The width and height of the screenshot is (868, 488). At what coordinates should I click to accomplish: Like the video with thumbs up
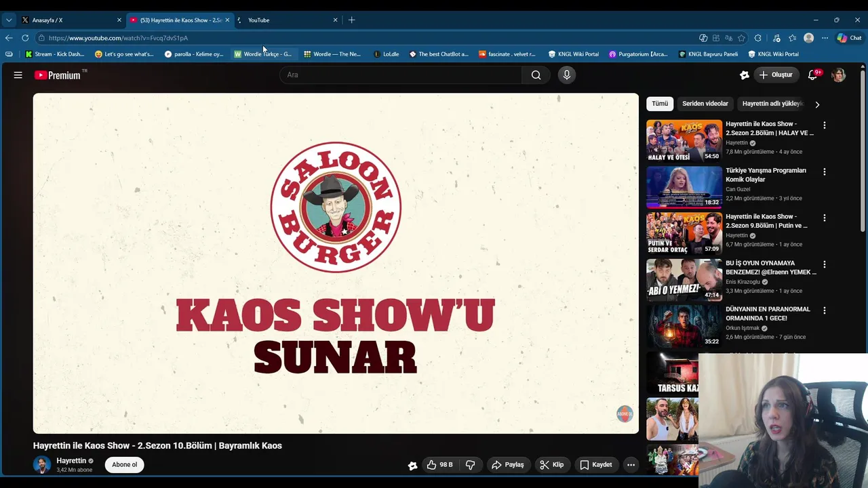click(x=439, y=465)
